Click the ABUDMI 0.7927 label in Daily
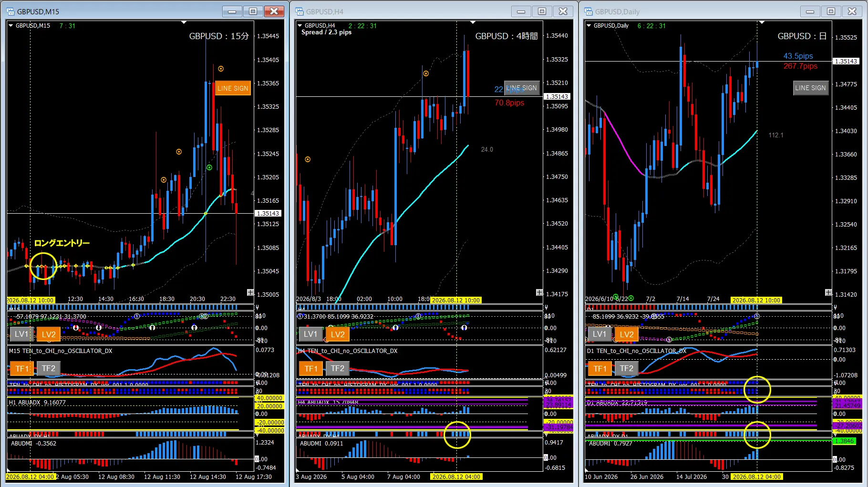Screen dimensions: 868x487 coord(610,444)
